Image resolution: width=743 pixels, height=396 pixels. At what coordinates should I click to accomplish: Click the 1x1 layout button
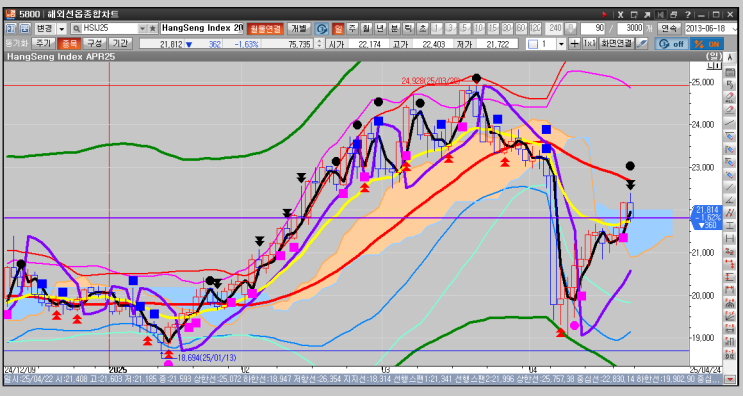click(x=589, y=44)
